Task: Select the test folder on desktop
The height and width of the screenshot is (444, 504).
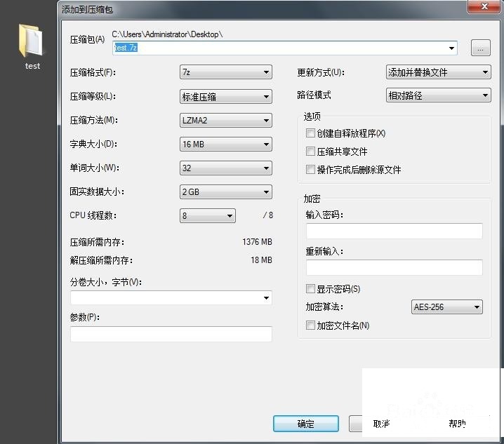Action: [32, 46]
